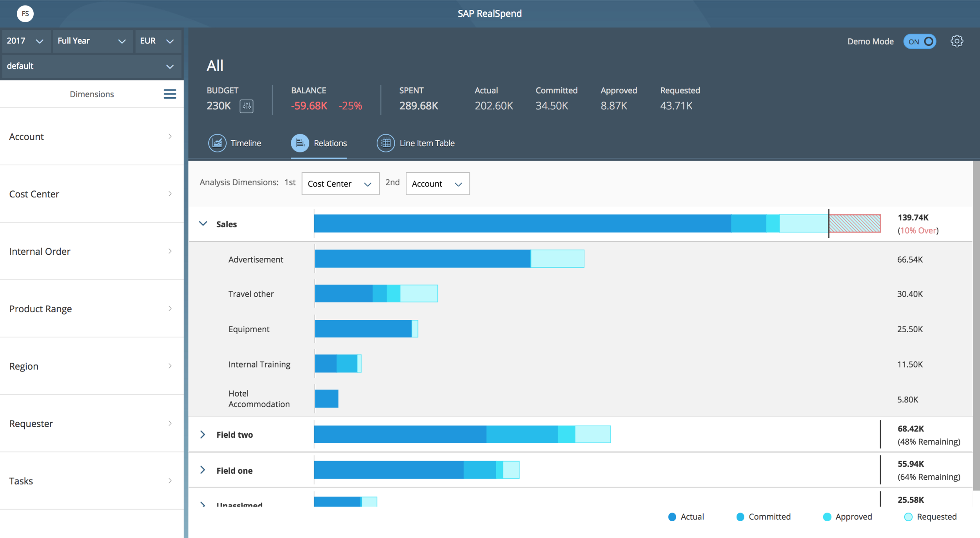This screenshot has width=980, height=538.
Task: Click the Line Item Table grid icon
Action: coord(386,143)
